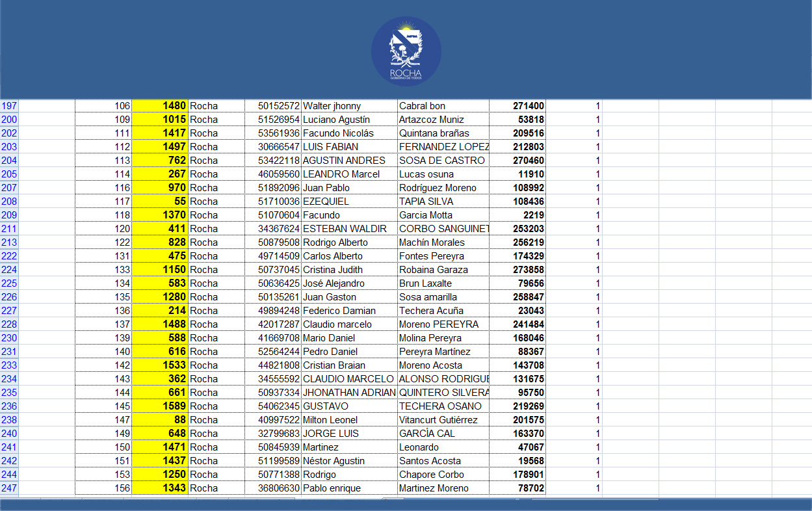Select the cell 'Artazcoz Muniz'
This screenshot has height=511, width=812.
[443, 120]
